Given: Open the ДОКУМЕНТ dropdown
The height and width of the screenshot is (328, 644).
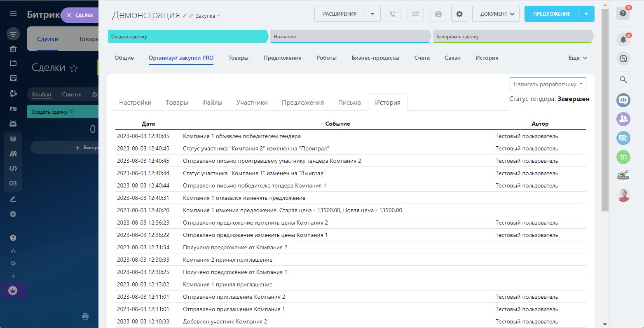Looking at the screenshot, I should pos(496,14).
